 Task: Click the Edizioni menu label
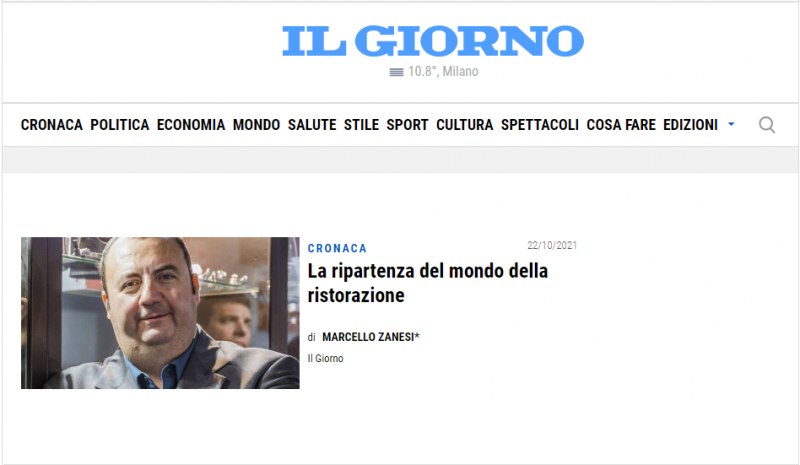(x=690, y=125)
